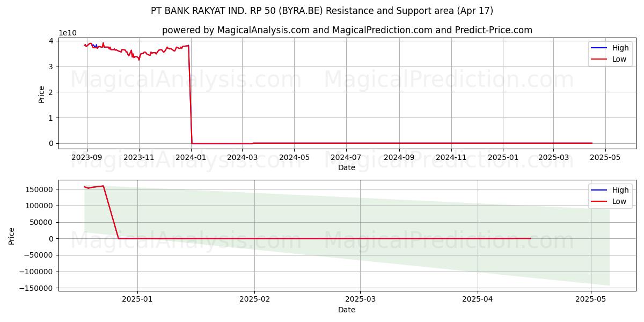
Task: Click the '2024-07' tick label
Action: (x=346, y=157)
